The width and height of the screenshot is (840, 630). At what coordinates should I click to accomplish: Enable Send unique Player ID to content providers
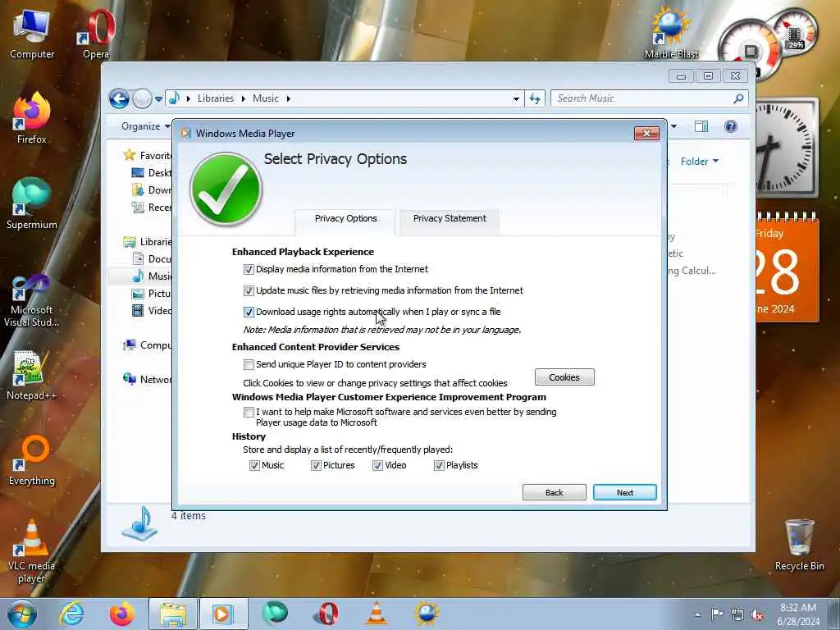point(249,365)
